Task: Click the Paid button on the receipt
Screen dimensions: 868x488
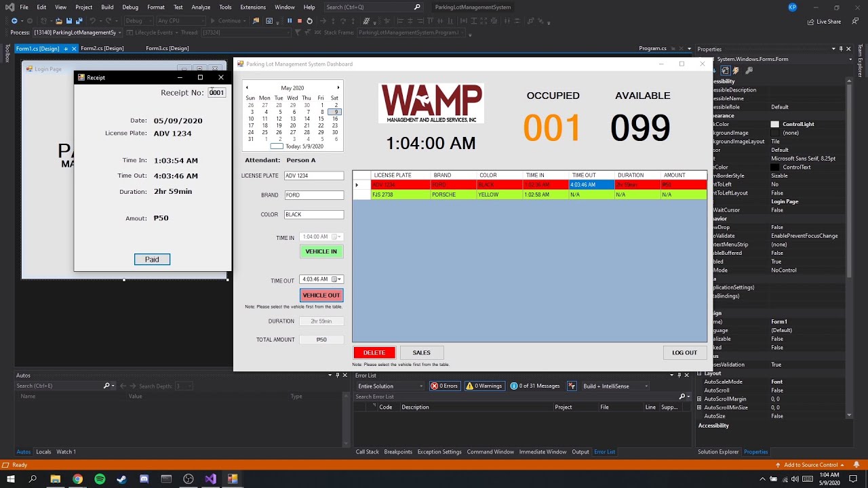Action: (152, 260)
